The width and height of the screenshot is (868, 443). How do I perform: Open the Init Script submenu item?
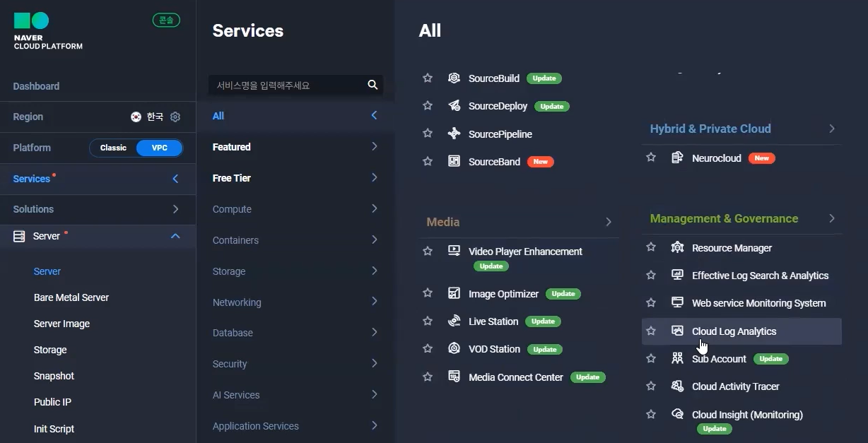[54, 429]
